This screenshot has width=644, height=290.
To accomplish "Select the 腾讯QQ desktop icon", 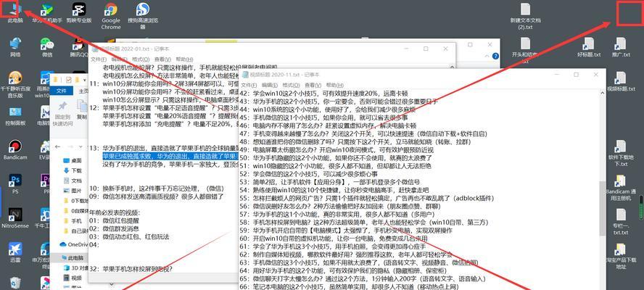I will [x=79, y=47].
